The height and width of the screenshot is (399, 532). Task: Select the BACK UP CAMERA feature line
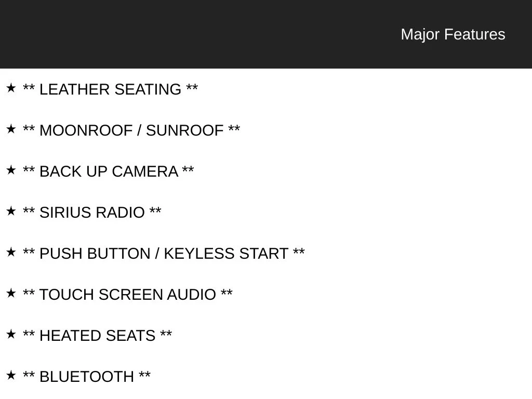(x=108, y=171)
